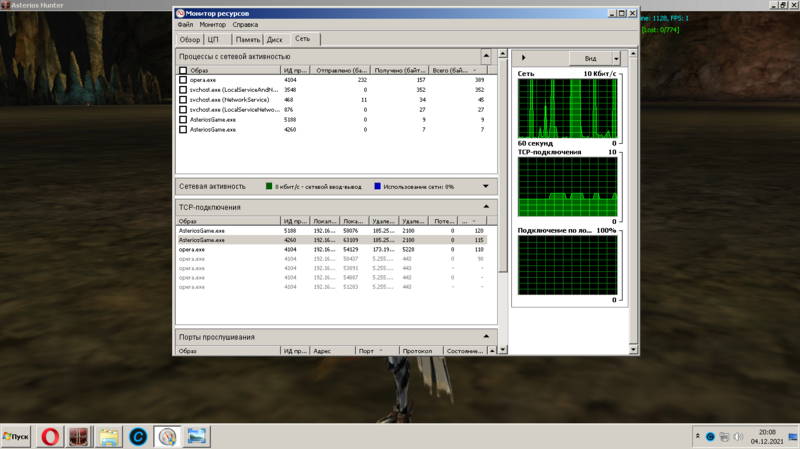Open the network tray icon
Viewport: 800px width, 449px height.
pos(724,437)
